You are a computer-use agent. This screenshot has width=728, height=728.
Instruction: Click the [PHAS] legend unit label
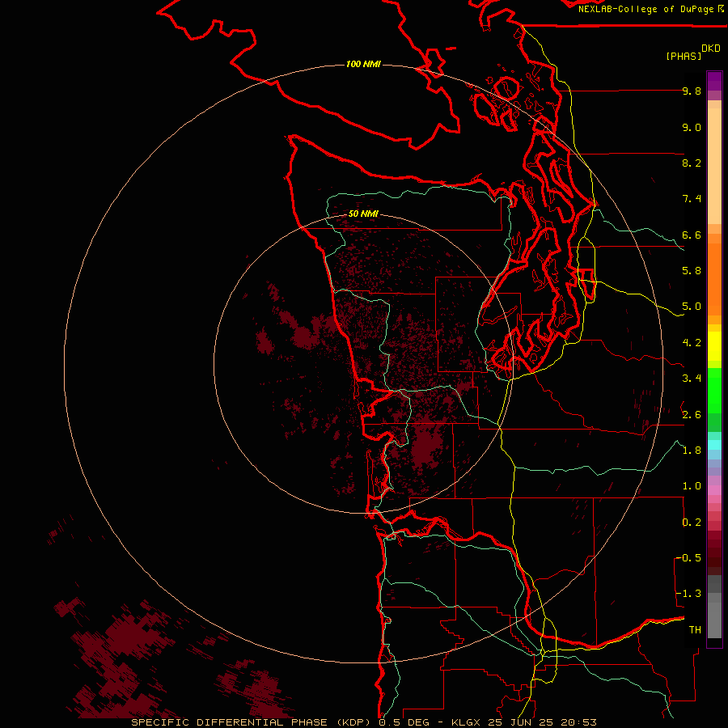point(684,56)
